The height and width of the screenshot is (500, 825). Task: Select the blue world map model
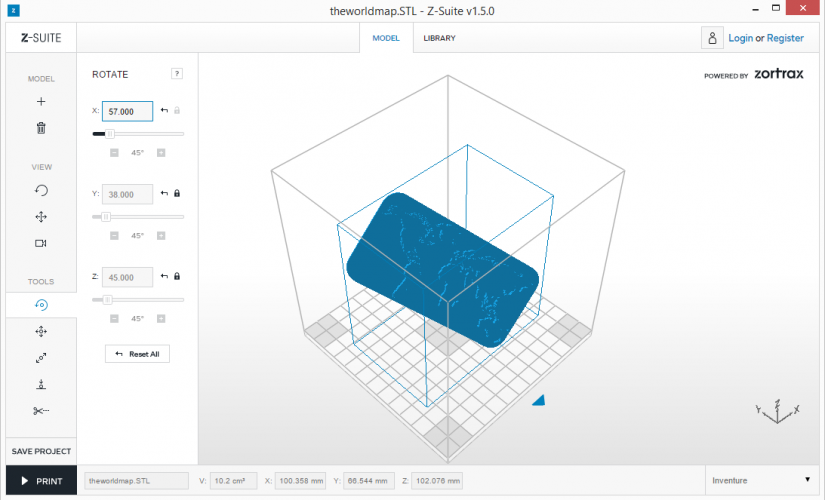(442, 269)
